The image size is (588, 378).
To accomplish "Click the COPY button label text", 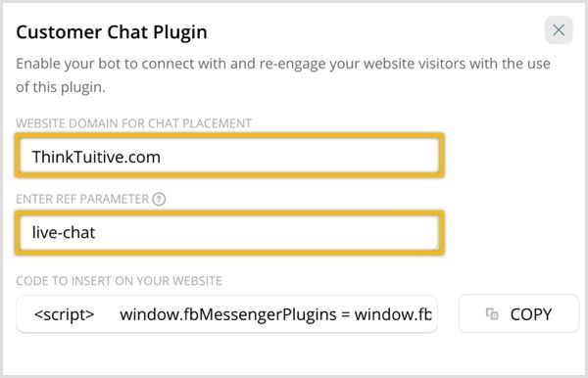I will coord(530,314).
